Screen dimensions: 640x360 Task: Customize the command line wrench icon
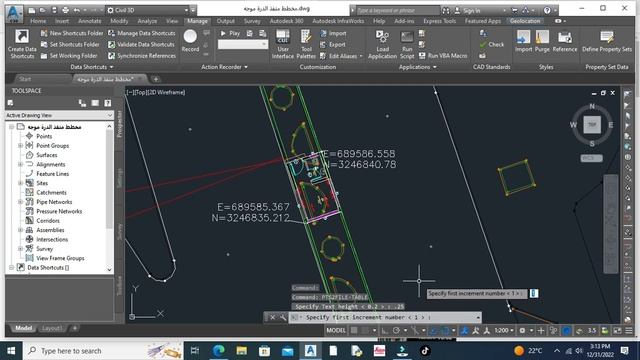coord(283,317)
